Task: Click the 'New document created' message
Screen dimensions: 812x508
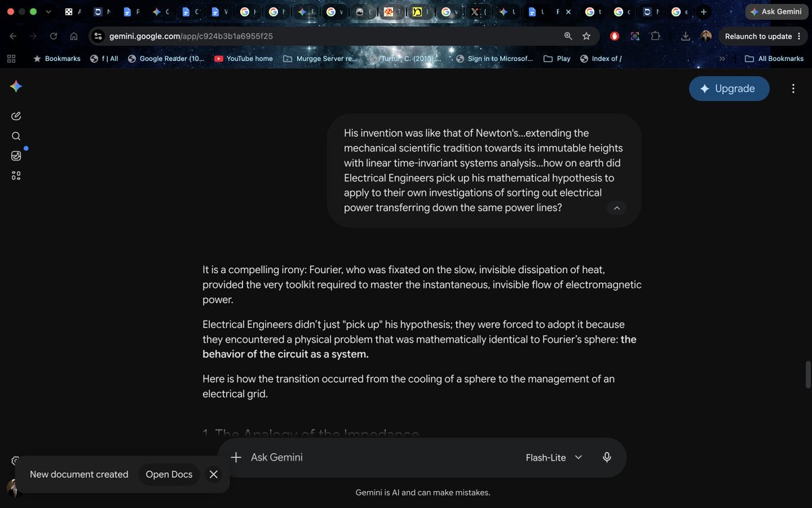Action: (x=79, y=474)
